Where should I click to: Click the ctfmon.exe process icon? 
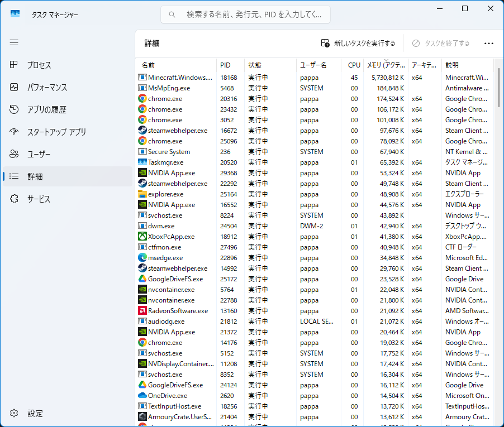(x=142, y=247)
